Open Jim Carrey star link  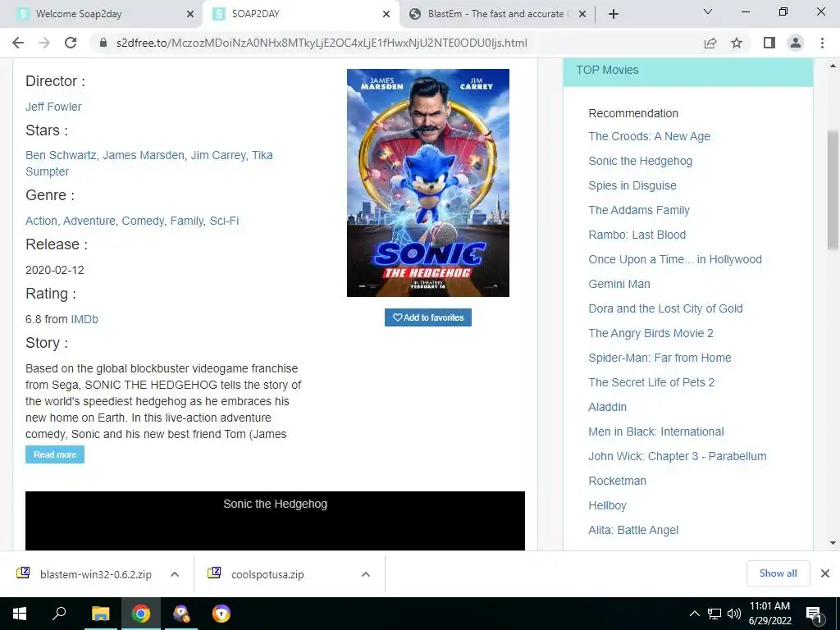218,155
